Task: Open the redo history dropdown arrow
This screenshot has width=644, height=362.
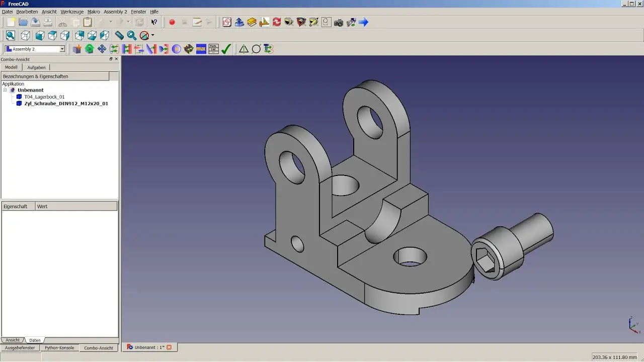Action: click(128, 22)
